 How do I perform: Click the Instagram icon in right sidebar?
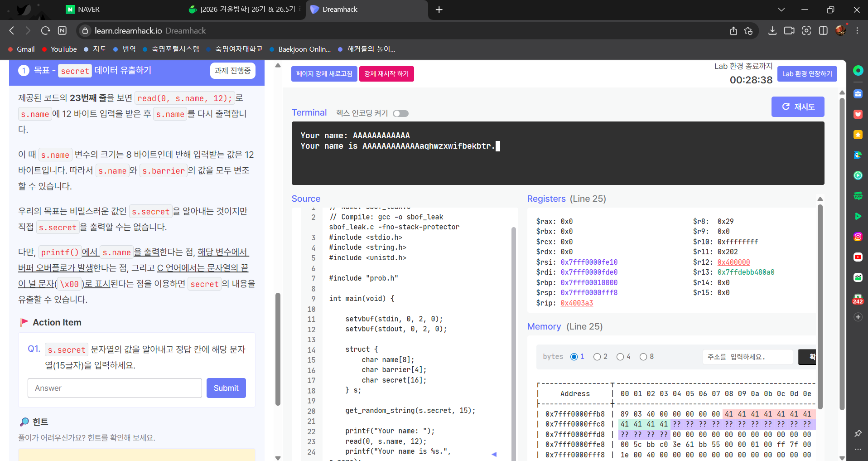pyautogui.click(x=858, y=237)
